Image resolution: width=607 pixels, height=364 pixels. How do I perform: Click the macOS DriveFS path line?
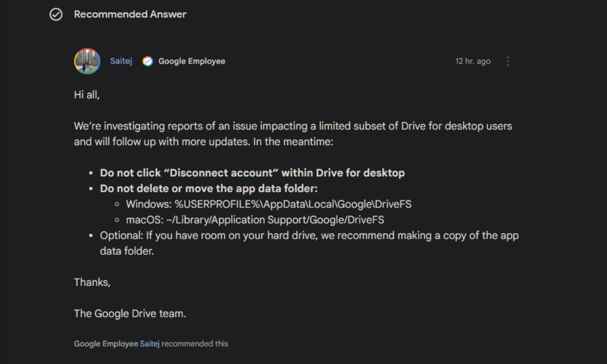[x=255, y=220]
